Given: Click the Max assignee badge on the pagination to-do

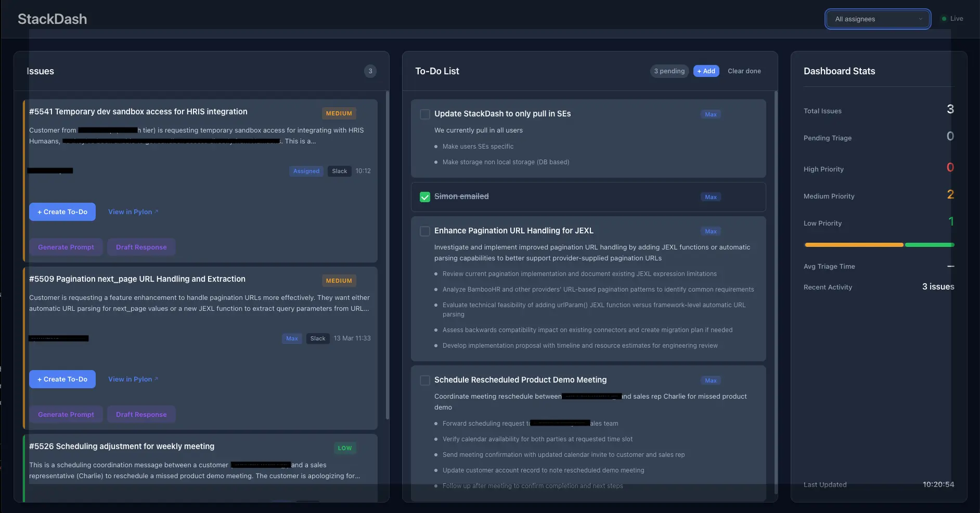Looking at the screenshot, I should (x=710, y=231).
